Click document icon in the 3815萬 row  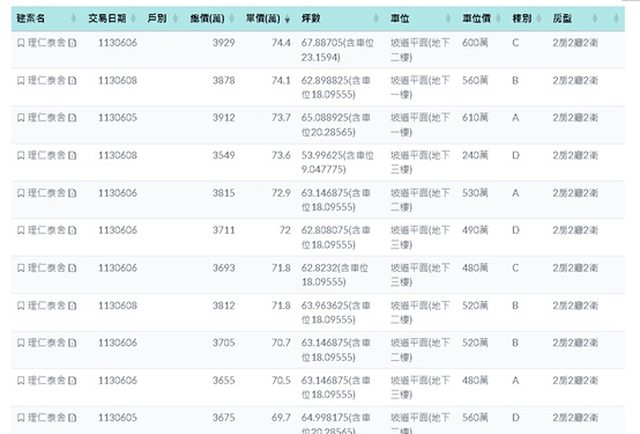pyautogui.click(x=73, y=193)
